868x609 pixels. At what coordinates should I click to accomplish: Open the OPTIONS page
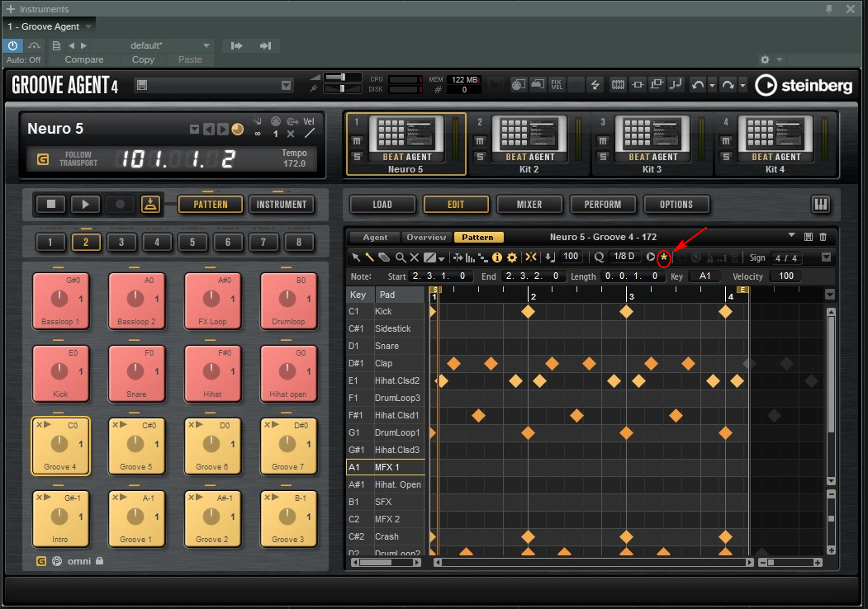[676, 204]
